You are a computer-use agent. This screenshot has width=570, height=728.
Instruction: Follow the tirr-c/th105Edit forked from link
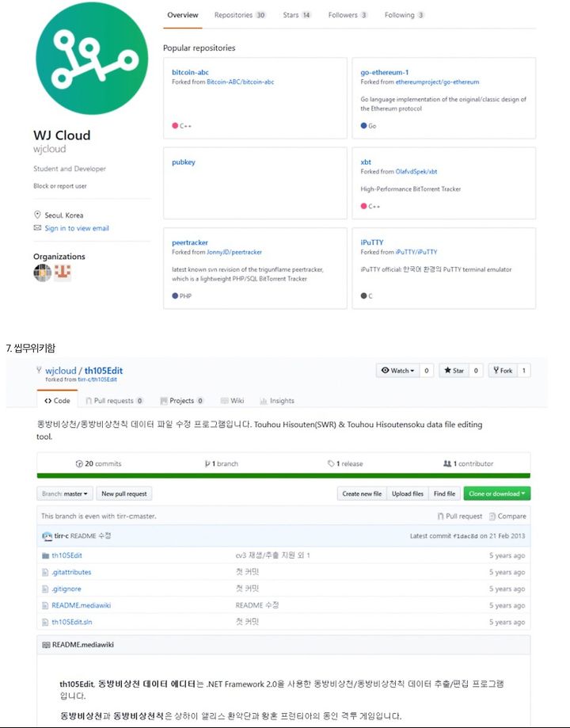[97, 379]
